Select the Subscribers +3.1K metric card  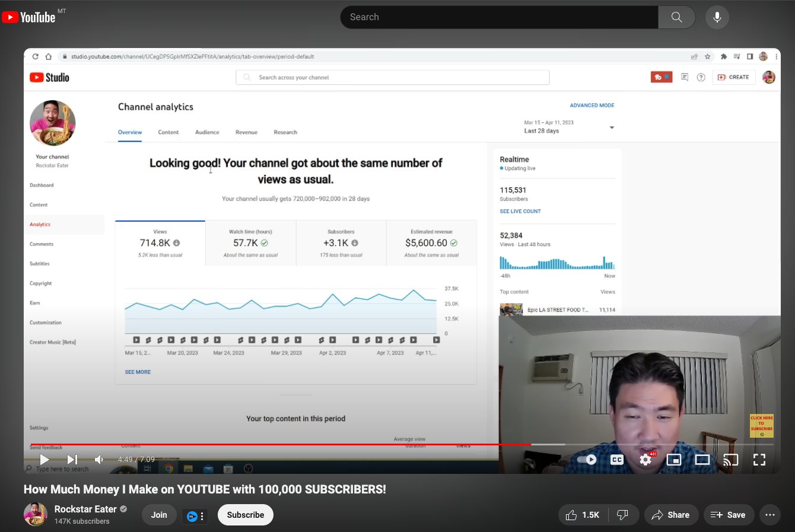click(341, 243)
